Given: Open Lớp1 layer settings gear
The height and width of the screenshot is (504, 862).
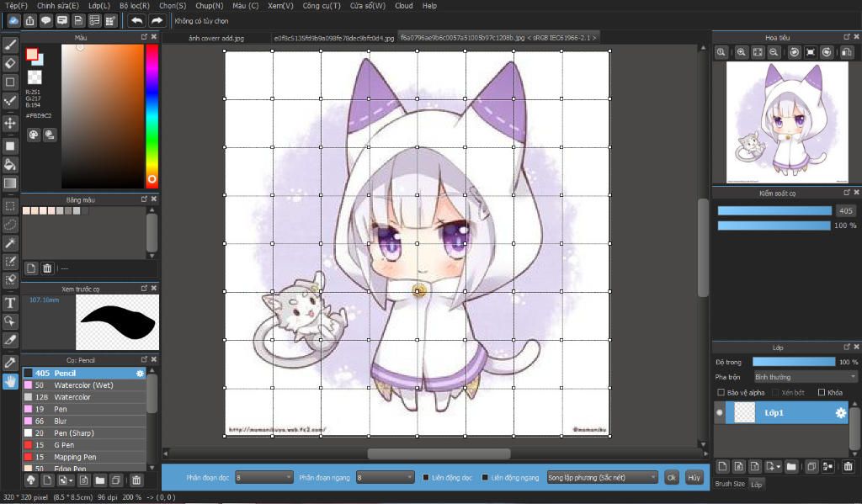Looking at the screenshot, I should 841,413.
